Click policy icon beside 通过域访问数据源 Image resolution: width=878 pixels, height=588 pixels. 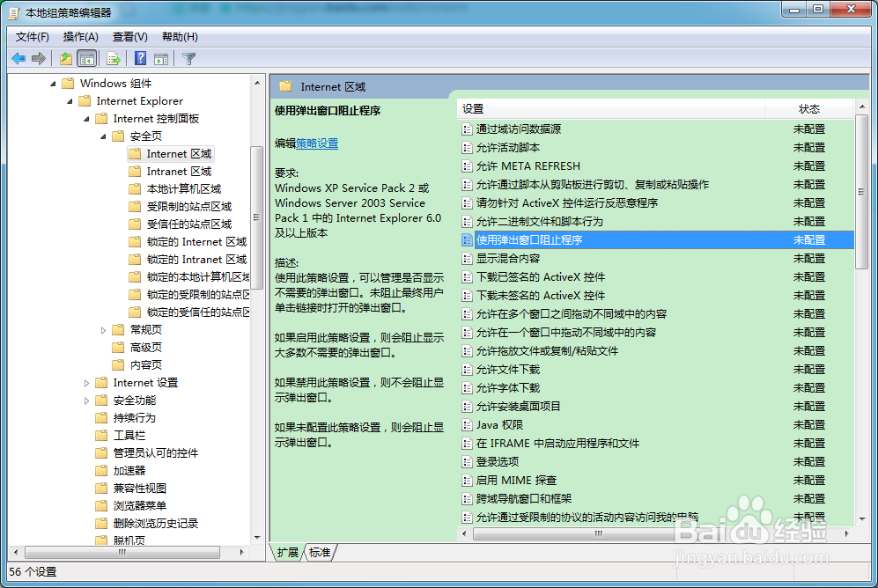(x=467, y=129)
